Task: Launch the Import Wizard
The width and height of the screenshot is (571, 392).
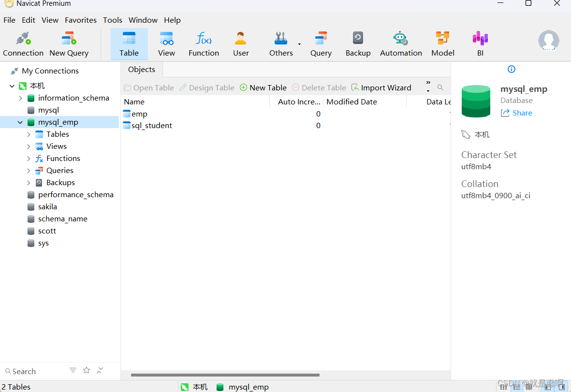Action: [381, 87]
